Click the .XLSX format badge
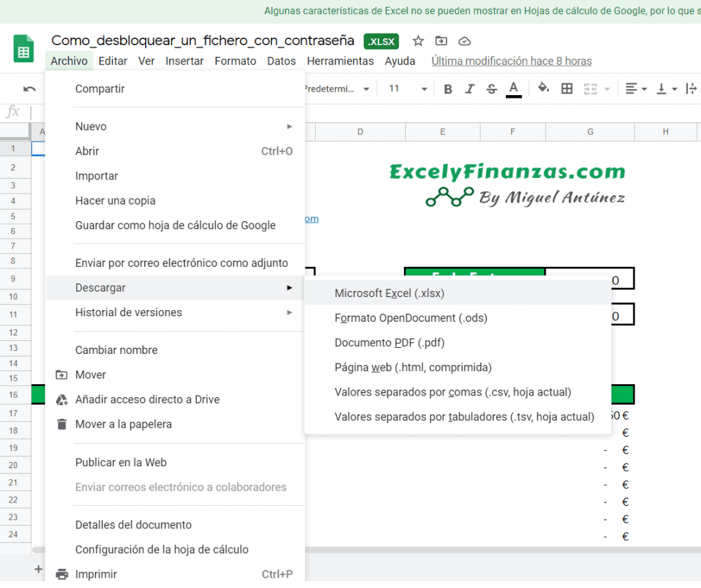The image size is (701, 588). [x=381, y=42]
